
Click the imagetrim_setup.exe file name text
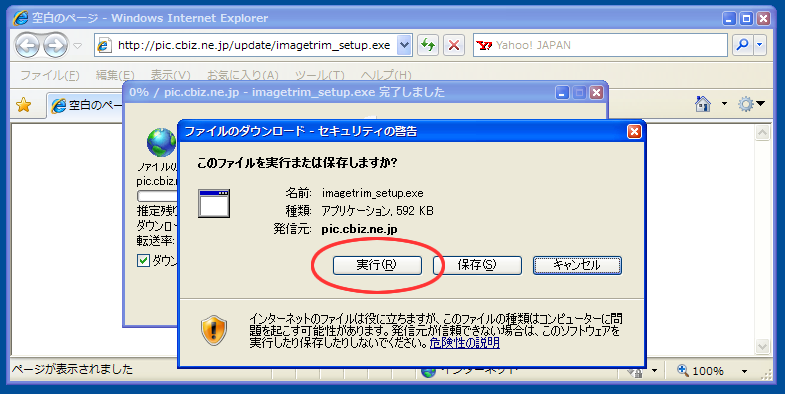click(x=372, y=193)
